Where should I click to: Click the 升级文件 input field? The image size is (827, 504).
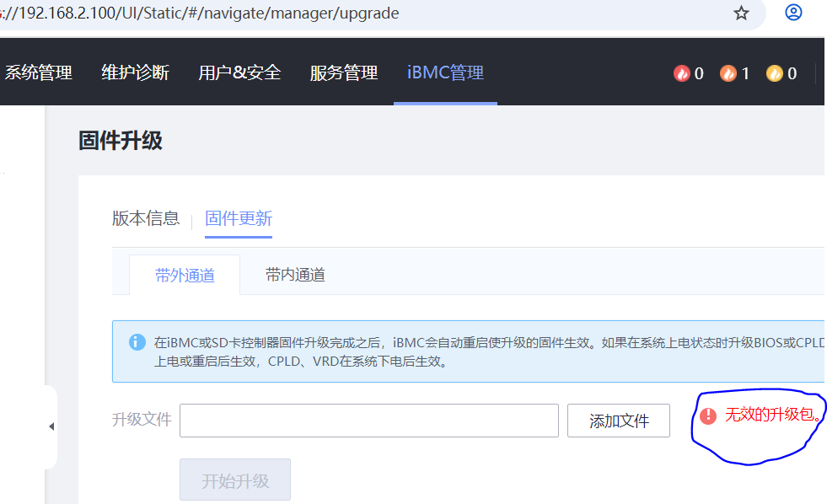(368, 421)
